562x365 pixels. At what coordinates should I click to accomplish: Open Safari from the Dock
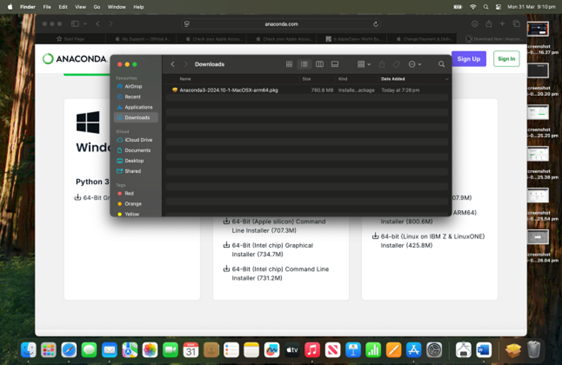coord(69,350)
